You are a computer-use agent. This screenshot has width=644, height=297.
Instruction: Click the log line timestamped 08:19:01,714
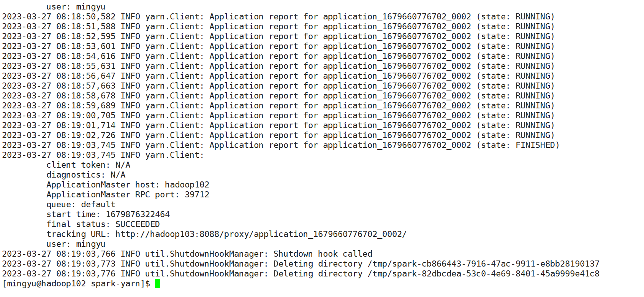(278, 125)
